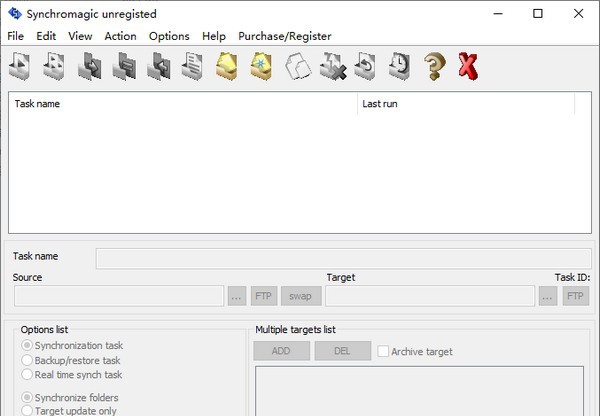Open the Purchase/Register menu

[x=285, y=36]
